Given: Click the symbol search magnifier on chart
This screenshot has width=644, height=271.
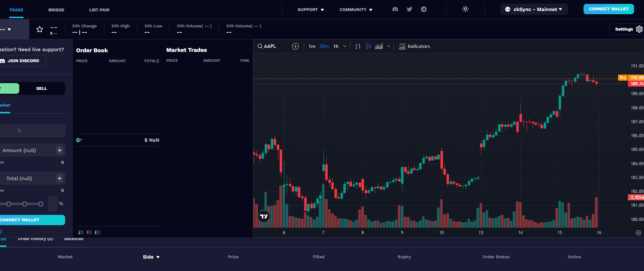Looking at the screenshot, I should coord(260,46).
